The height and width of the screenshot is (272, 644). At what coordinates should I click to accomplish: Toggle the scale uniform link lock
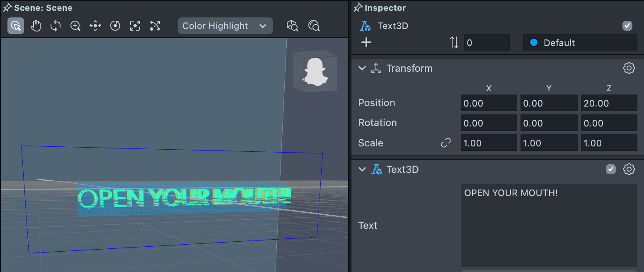pyautogui.click(x=445, y=143)
